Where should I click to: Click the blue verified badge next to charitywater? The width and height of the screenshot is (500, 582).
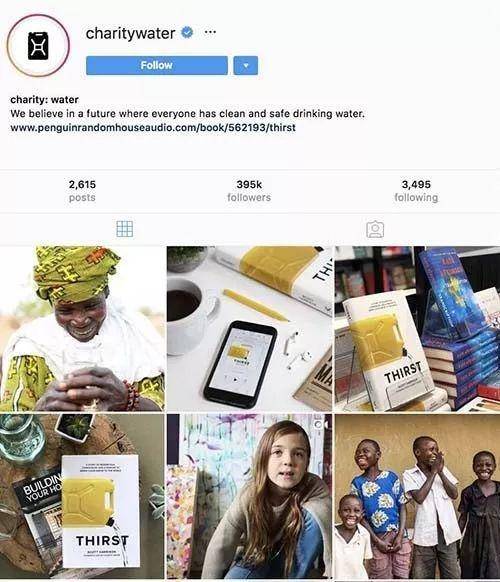click(x=187, y=33)
